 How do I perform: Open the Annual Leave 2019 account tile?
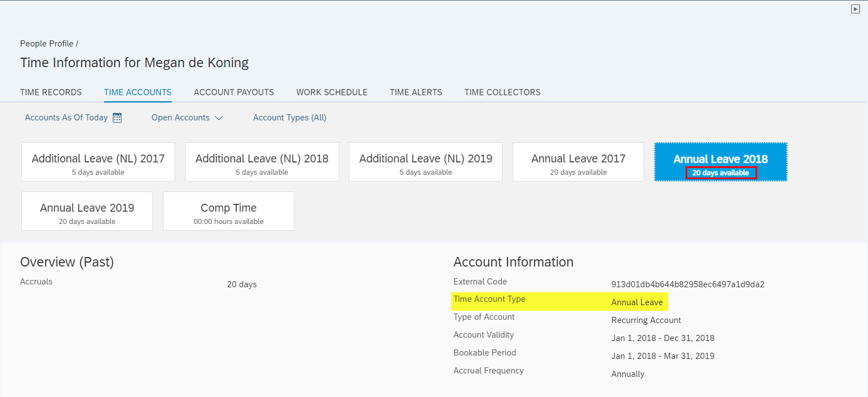pyautogui.click(x=87, y=211)
